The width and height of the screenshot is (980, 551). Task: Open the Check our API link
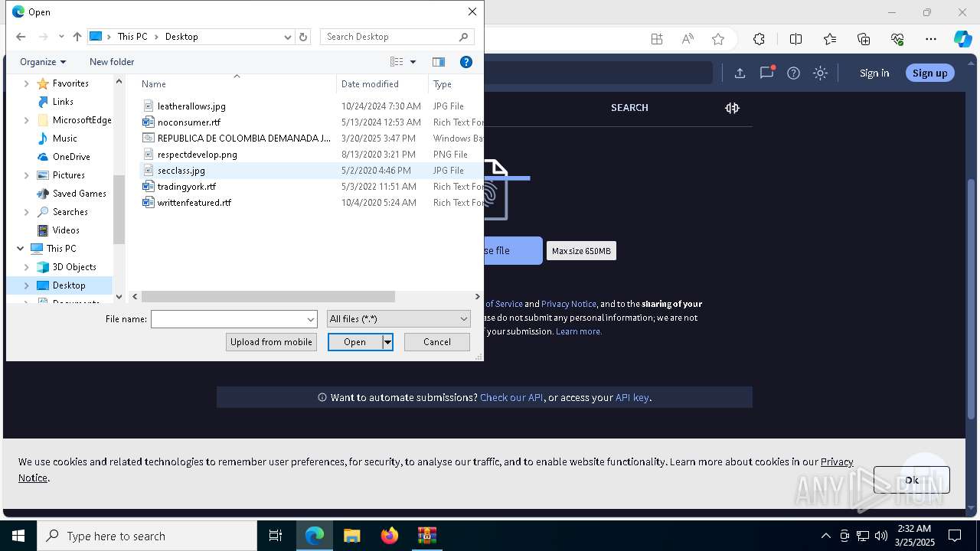[511, 397]
